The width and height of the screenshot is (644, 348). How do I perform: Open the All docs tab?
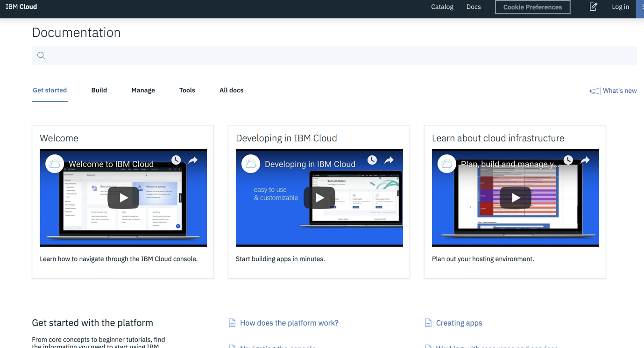[x=231, y=90]
